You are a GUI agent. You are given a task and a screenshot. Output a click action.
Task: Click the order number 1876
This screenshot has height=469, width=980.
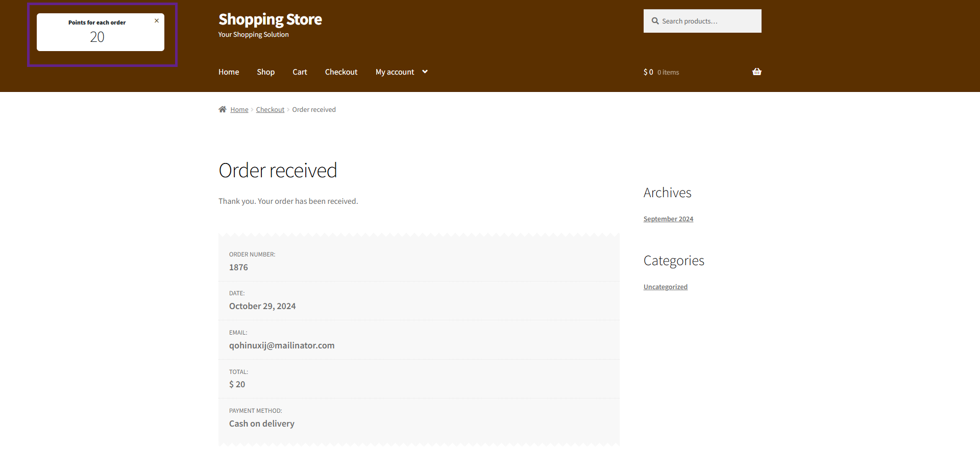point(238,267)
